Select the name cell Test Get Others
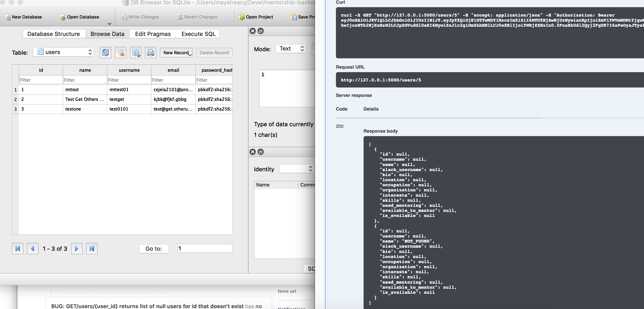Viewport: 644px width, 309px height. tap(85, 99)
